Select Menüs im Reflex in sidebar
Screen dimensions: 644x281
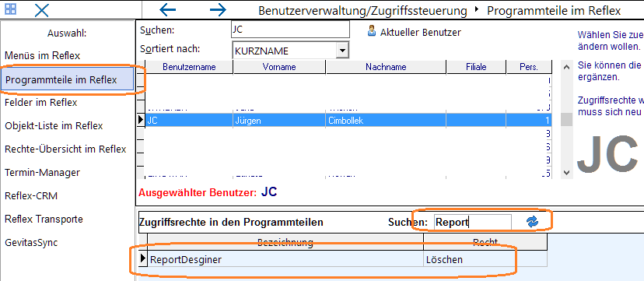coord(42,55)
